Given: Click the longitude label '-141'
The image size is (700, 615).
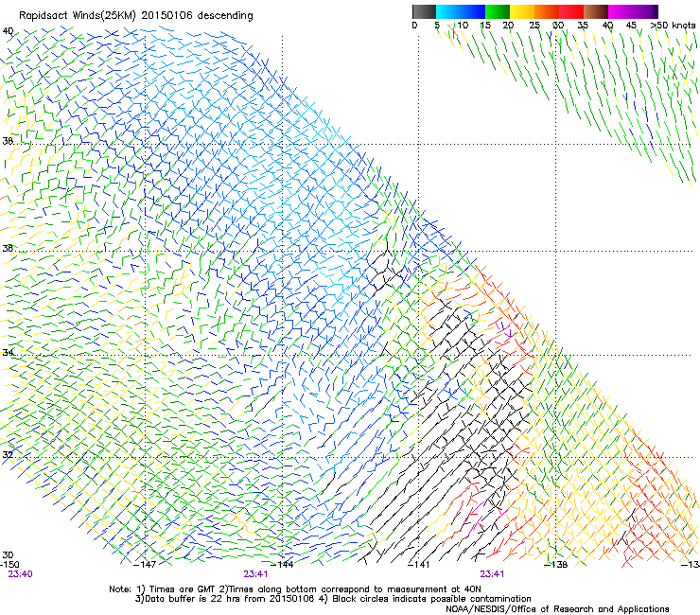Looking at the screenshot, I should click(x=419, y=564).
